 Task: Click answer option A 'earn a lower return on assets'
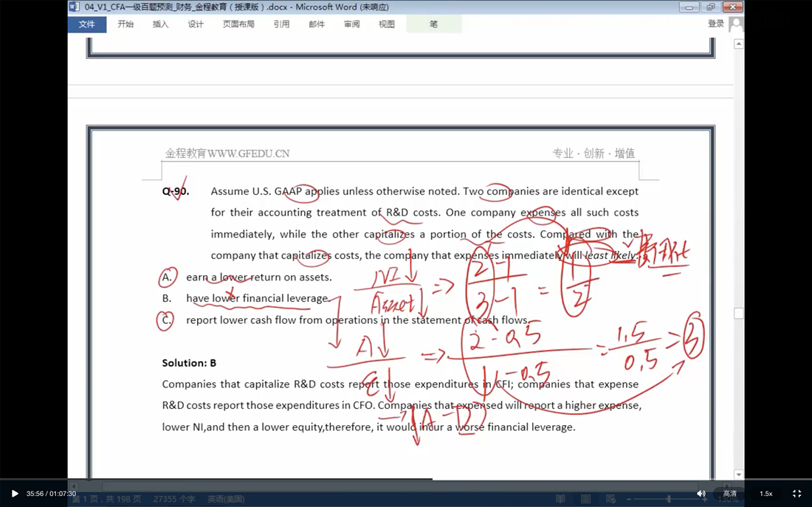[259, 277]
